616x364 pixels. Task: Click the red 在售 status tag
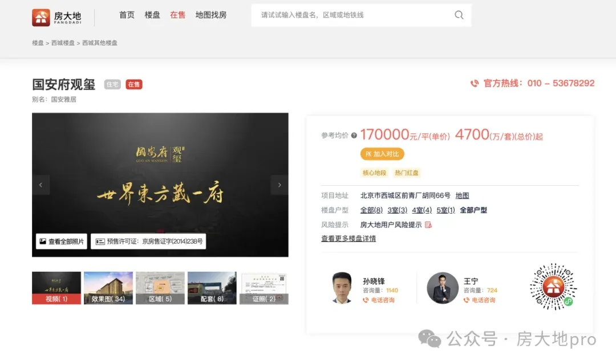[x=134, y=84]
